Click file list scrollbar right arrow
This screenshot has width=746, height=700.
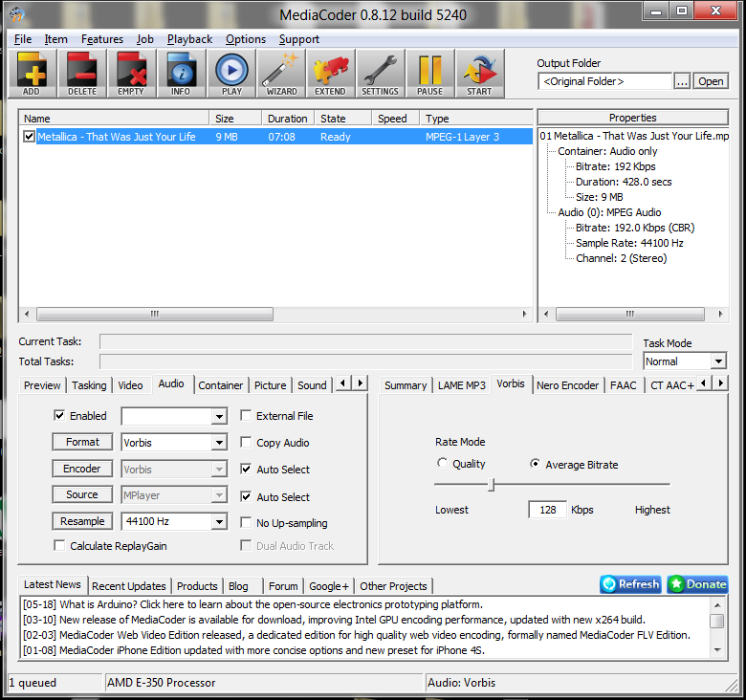pos(524,314)
